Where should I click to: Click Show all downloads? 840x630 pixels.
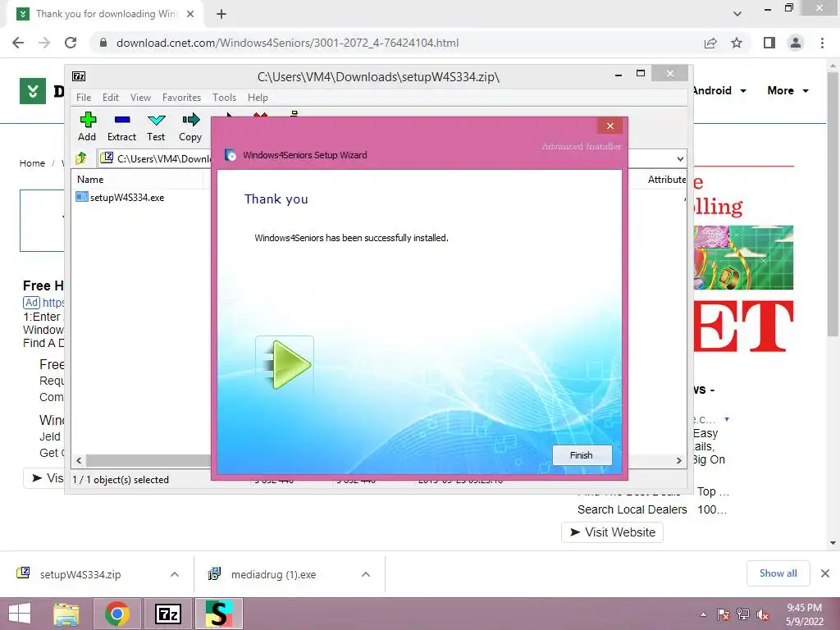click(778, 573)
